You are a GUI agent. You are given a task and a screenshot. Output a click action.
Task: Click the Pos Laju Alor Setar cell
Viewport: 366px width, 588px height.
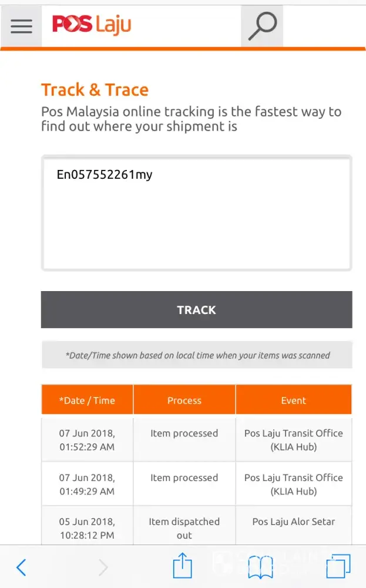[294, 522]
